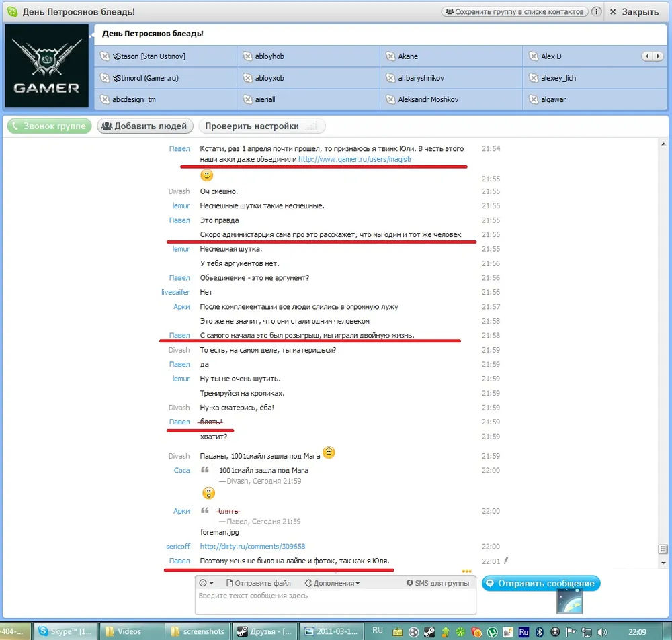
Task: Click the taskbar clock 22:09
Action: tap(637, 631)
